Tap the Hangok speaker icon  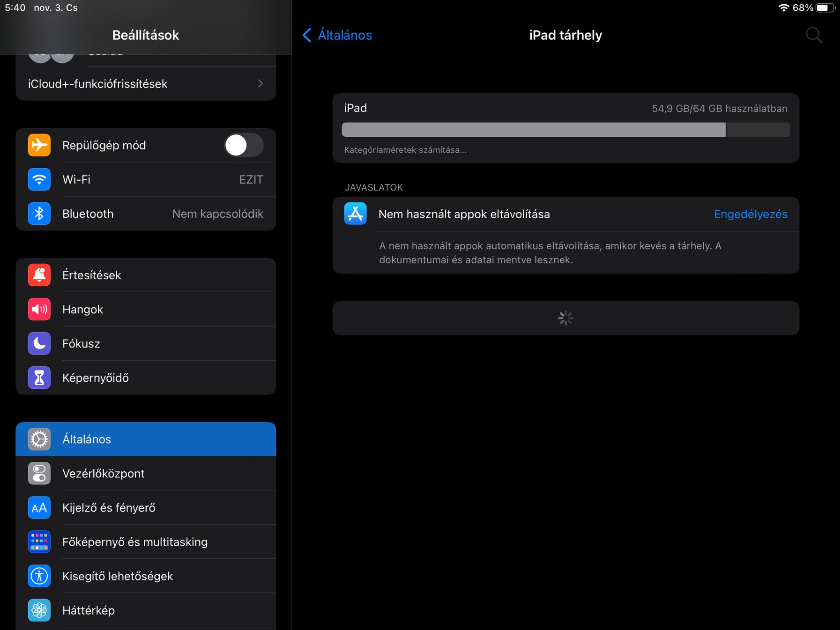coord(39,309)
